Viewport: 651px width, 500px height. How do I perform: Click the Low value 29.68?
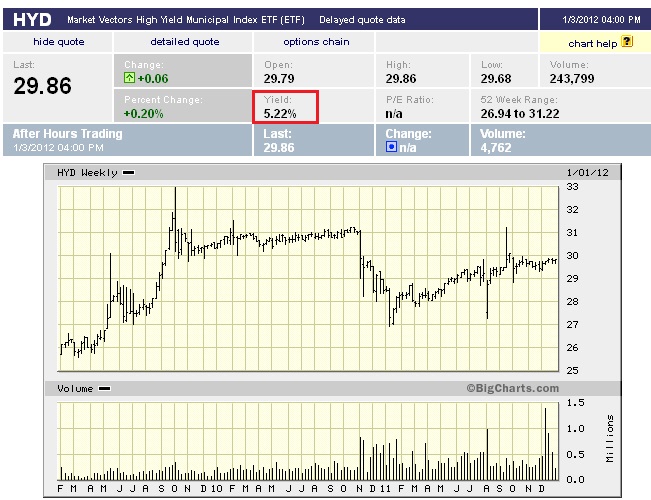coord(496,78)
